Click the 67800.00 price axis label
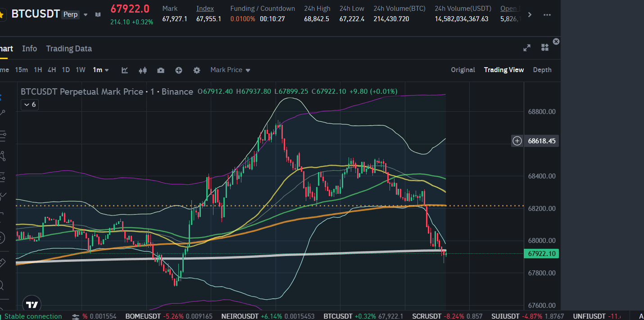 click(541, 273)
